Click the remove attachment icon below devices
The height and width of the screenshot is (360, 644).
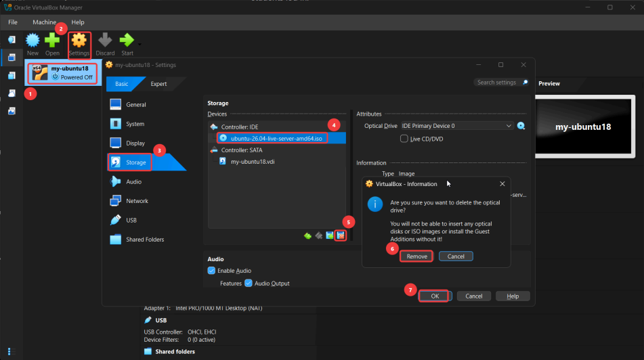[x=341, y=235]
